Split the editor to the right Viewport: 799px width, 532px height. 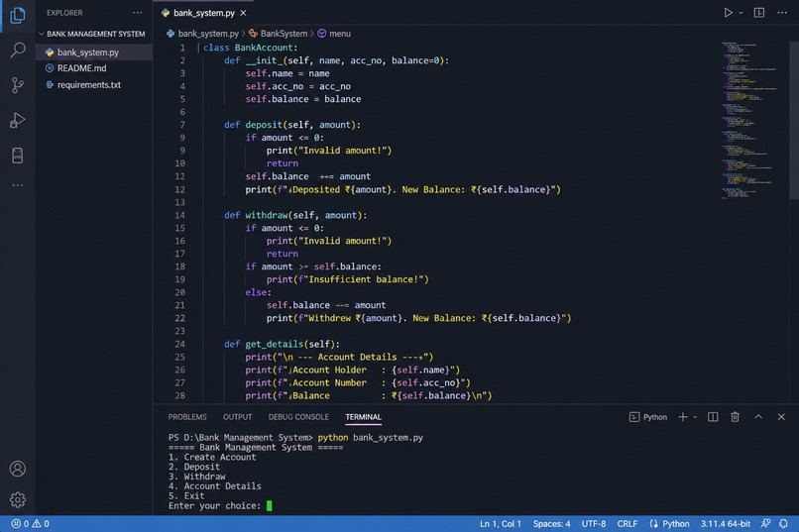click(x=759, y=13)
